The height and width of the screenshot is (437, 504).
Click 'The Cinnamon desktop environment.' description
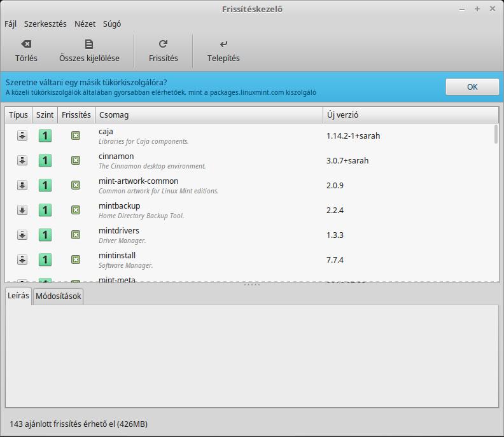(x=152, y=166)
